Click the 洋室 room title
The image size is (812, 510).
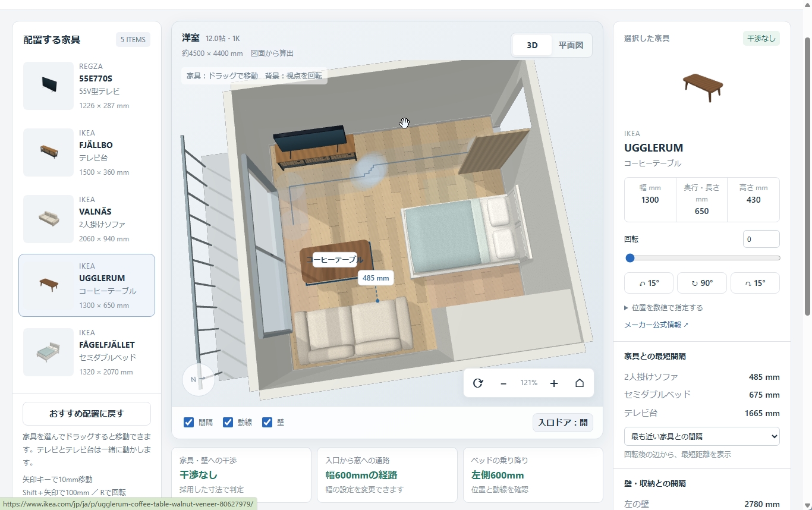191,37
